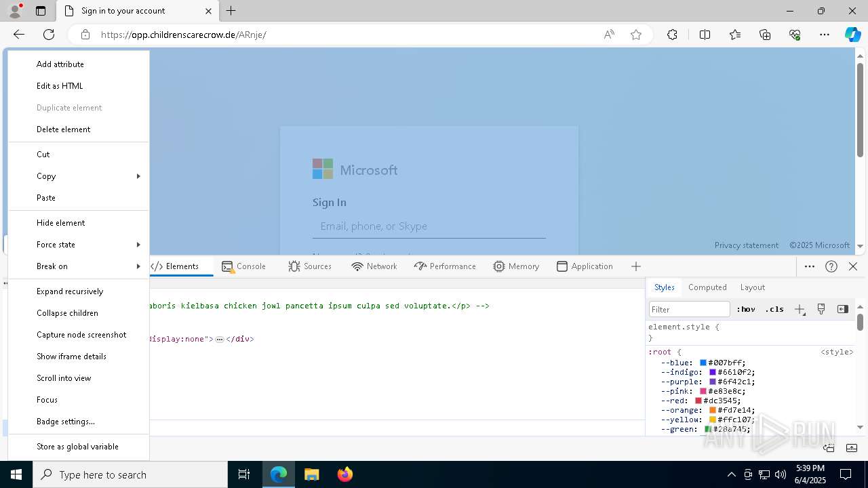Expand the collapsed div ellipsis
The width and height of the screenshot is (868, 488).
coord(220,339)
